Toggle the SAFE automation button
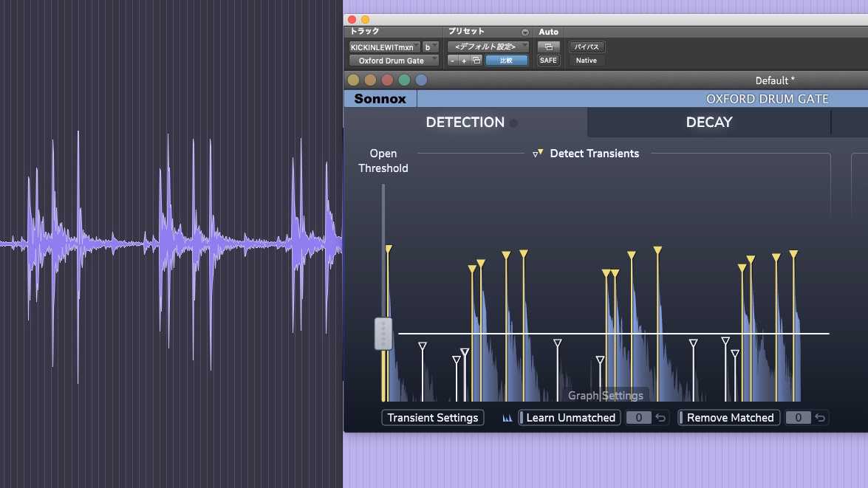The height and width of the screenshot is (488, 868). pos(548,61)
